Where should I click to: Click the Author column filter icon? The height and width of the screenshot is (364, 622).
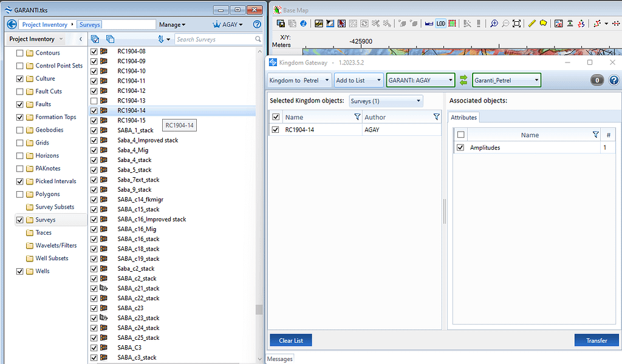point(436,117)
